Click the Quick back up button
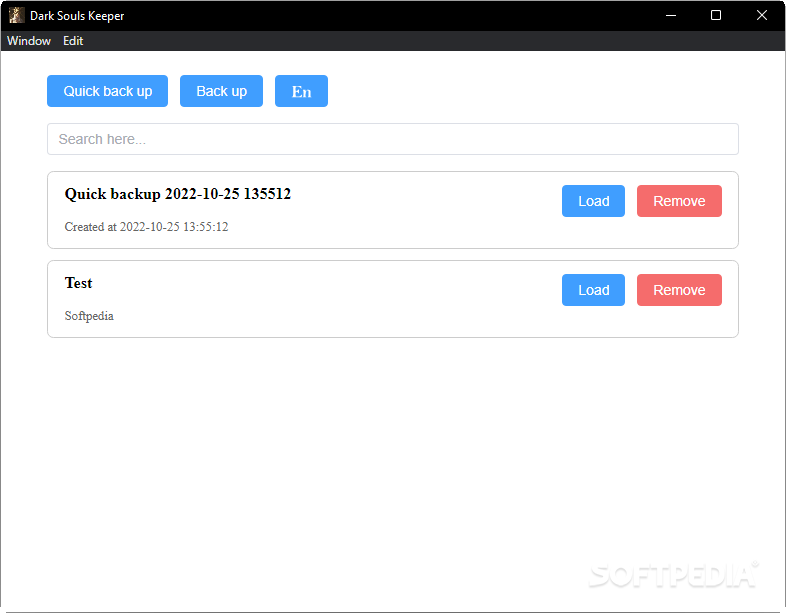This screenshot has width=786, height=613. click(107, 91)
